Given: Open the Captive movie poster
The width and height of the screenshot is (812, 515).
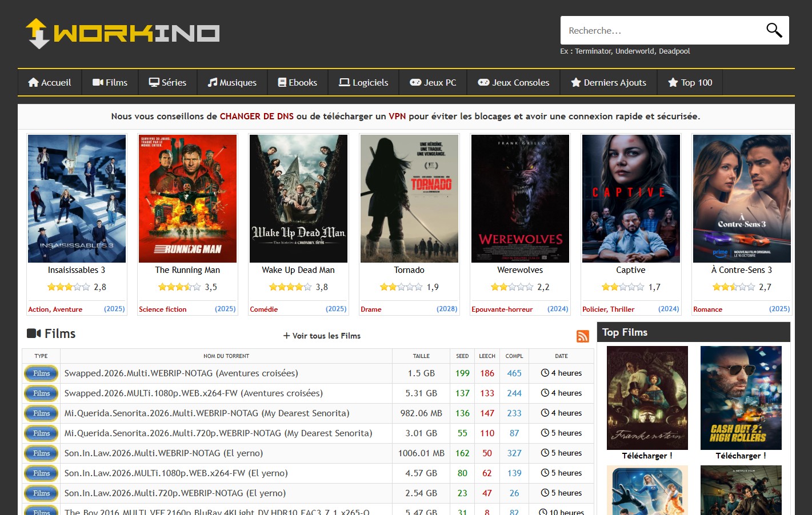Looking at the screenshot, I should pyautogui.click(x=631, y=199).
